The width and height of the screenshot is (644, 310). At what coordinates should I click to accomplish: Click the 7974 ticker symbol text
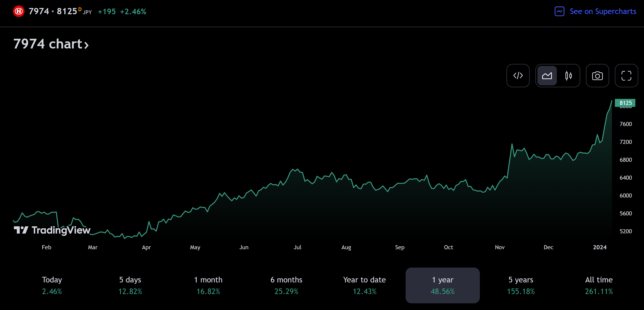pos(39,11)
